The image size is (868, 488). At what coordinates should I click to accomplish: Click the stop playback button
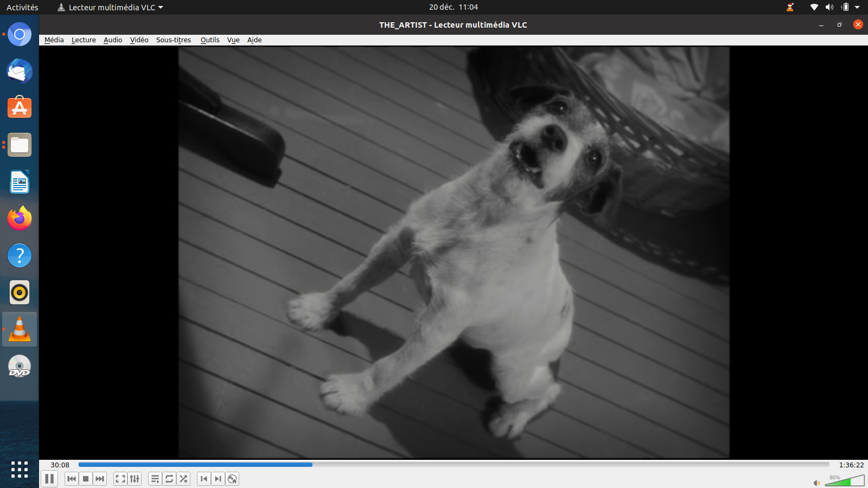pos(86,479)
